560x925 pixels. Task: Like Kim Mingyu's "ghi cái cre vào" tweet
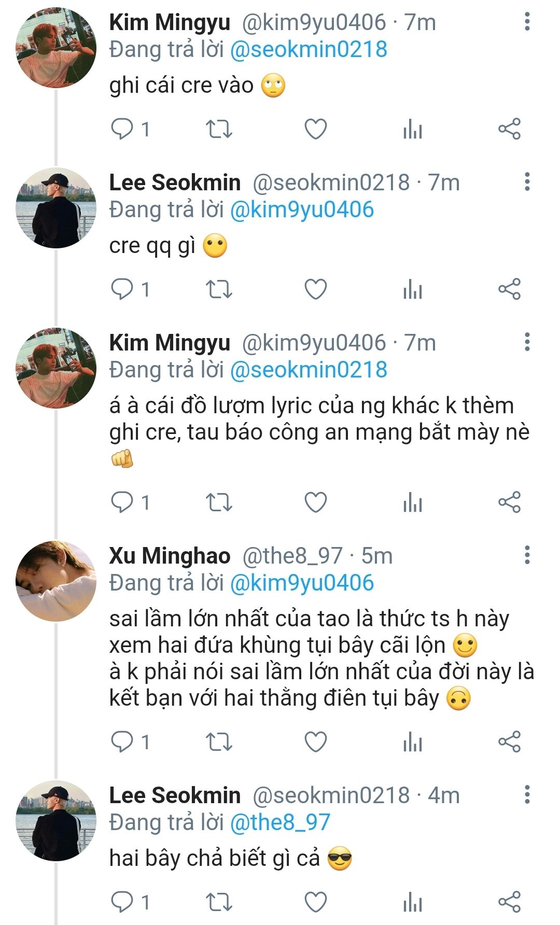tap(315, 129)
